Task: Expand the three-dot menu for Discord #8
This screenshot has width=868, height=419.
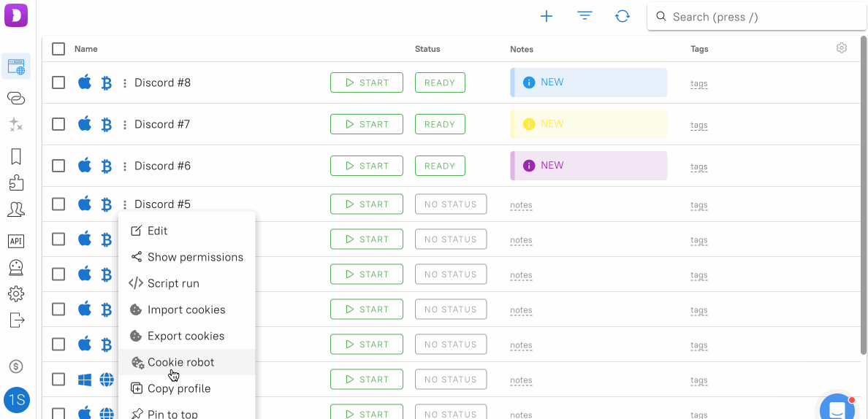Action: pyautogui.click(x=125, y=83)
